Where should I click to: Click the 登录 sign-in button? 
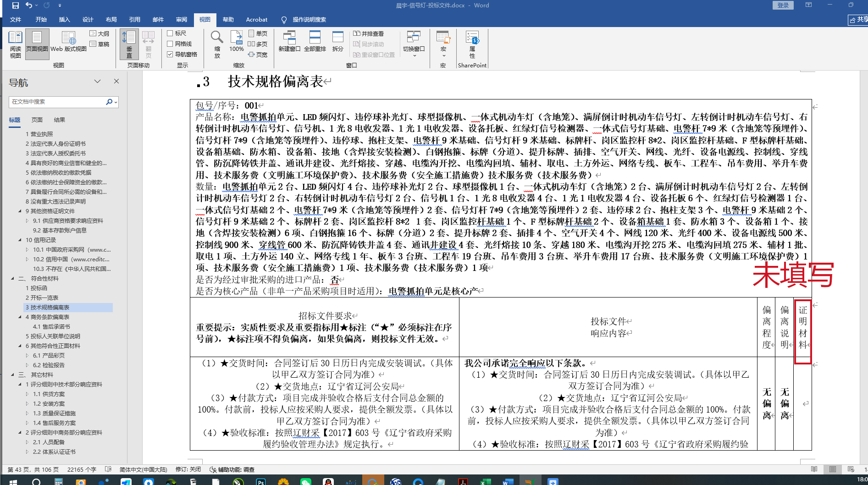783,6
